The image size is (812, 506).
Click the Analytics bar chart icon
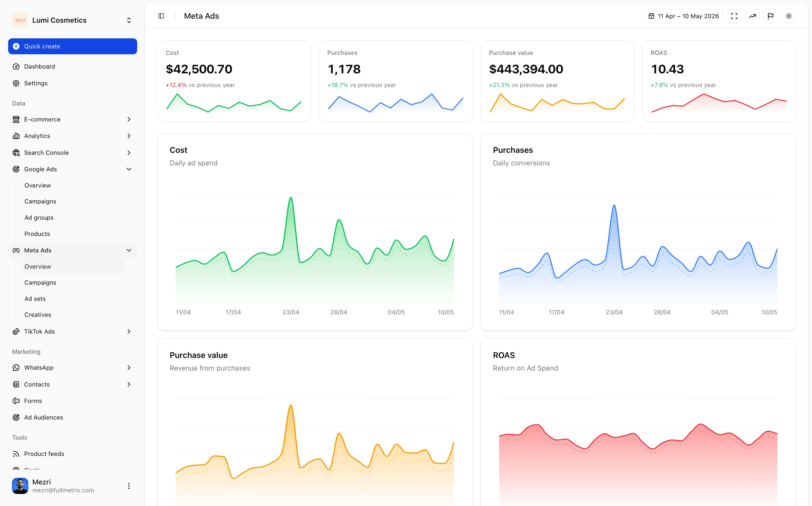(16, 136)
